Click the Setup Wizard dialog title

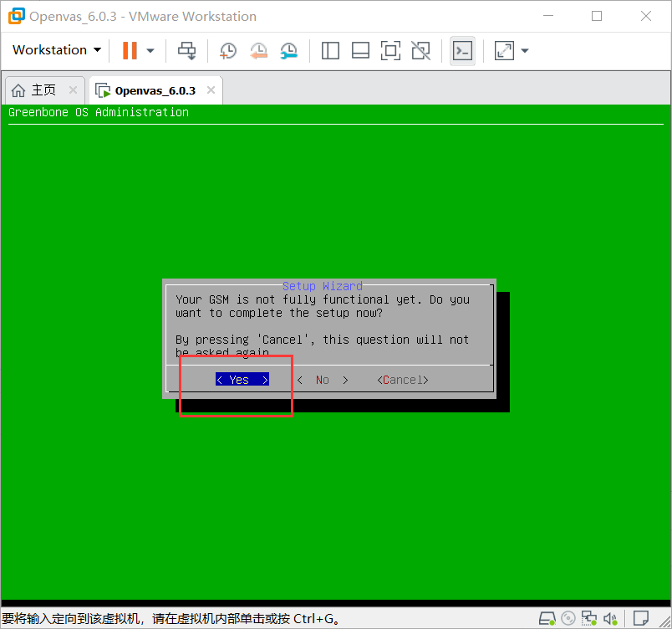tap(323, 286)
